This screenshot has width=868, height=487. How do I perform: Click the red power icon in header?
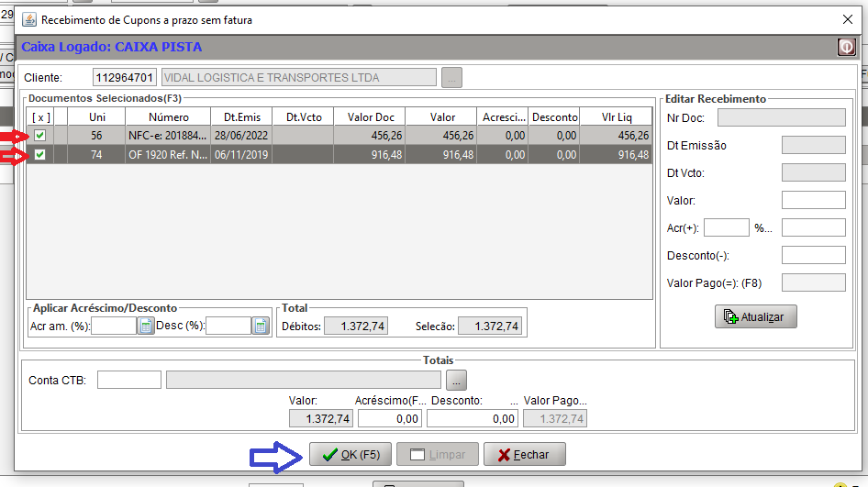845,47
